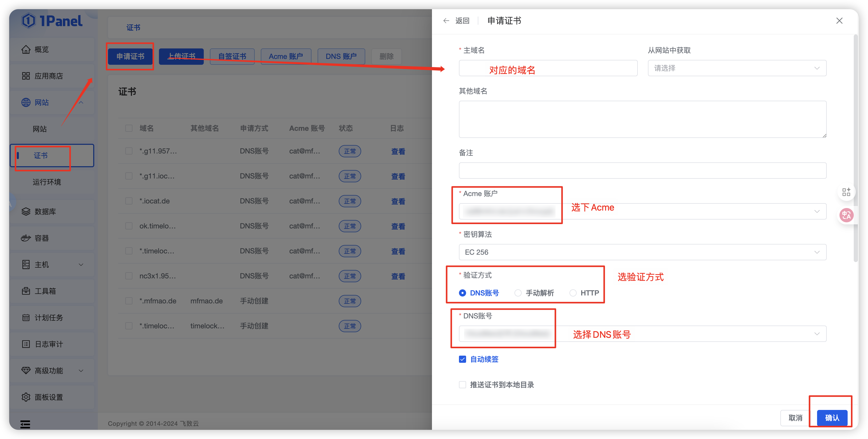
Task: Select the HTTP verification radio button
Action: pyautogui.click(x=573, y=293)
